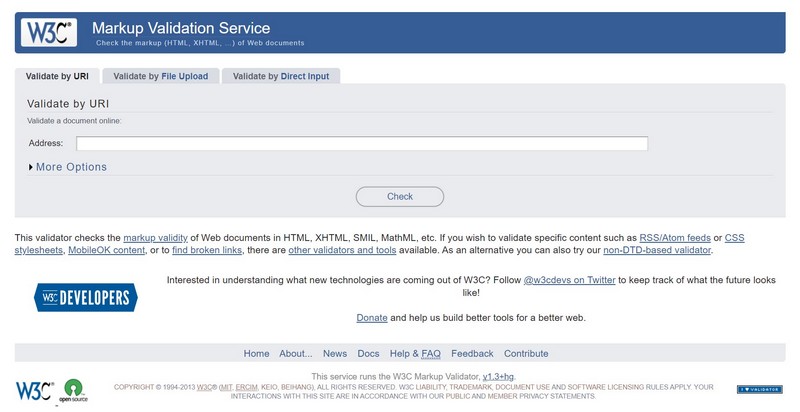
Task: Open the v1.3+hg version link
Action: [498, 377]
